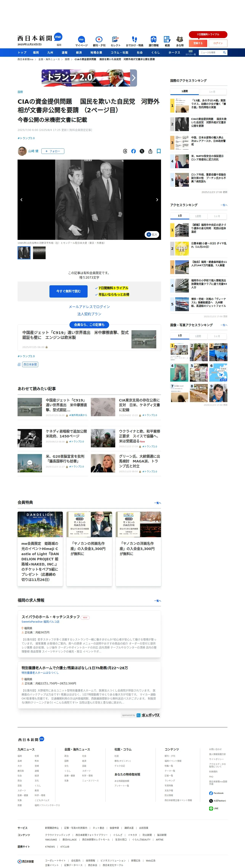Viewport: 245px width, 868px height.
Task: Open メールアドレスでログイン link
Action: pos(89,307)
